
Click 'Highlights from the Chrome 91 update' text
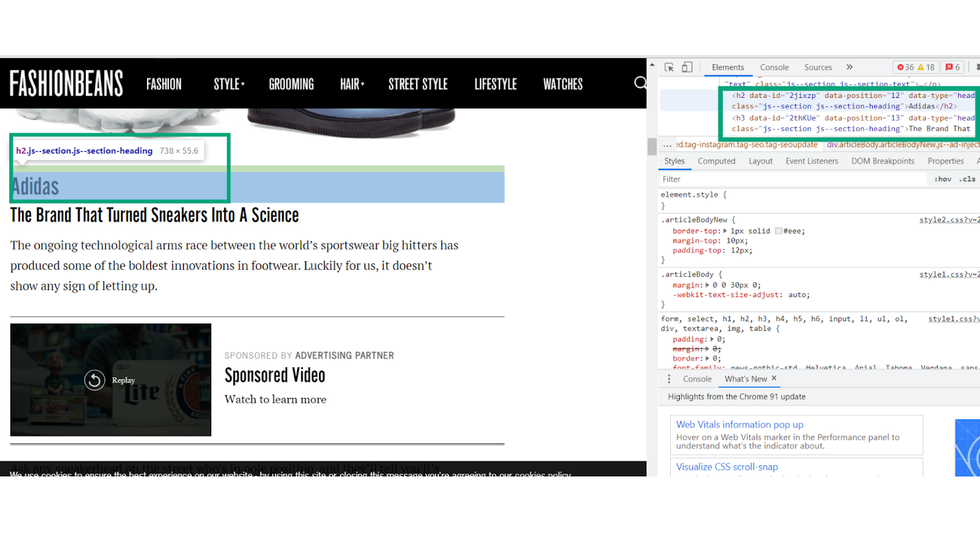tap(737, 397)
